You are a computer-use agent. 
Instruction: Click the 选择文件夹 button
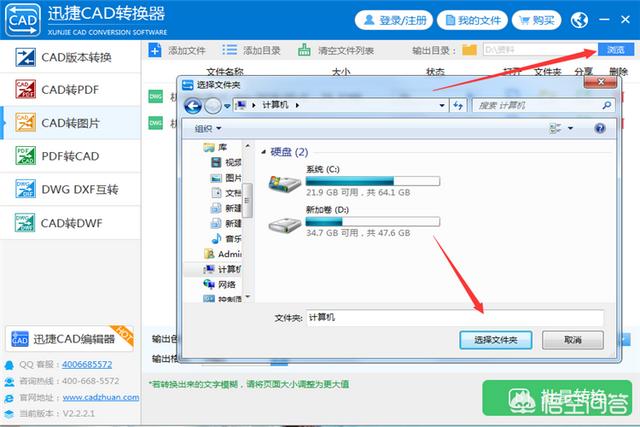pyautogui.click(x=496, y=340)
